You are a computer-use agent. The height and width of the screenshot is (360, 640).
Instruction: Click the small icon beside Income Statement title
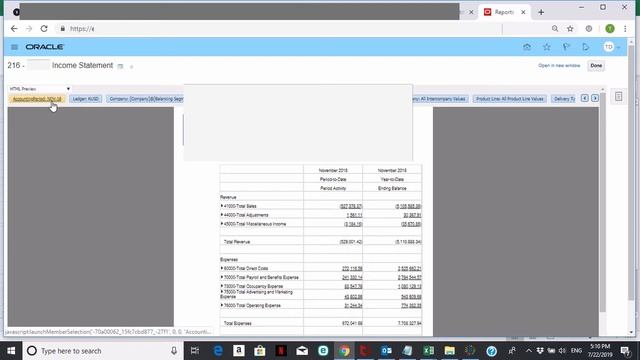[x=120, y=66]
